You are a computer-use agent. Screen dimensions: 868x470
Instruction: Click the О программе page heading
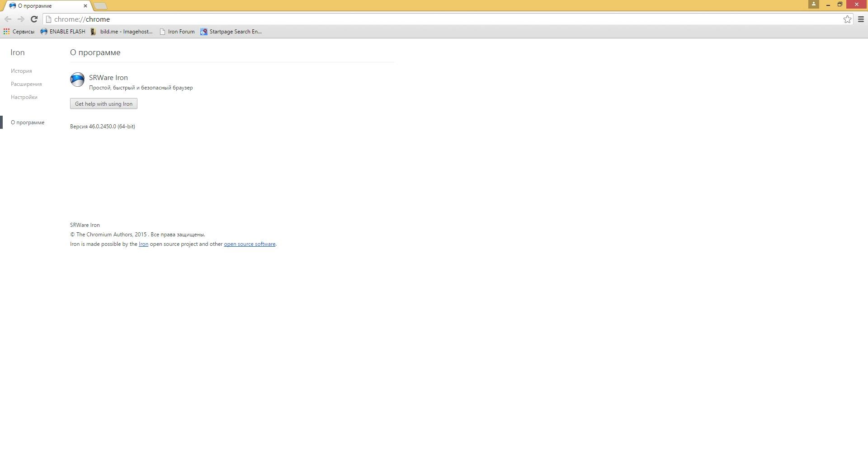click(95, 52)
